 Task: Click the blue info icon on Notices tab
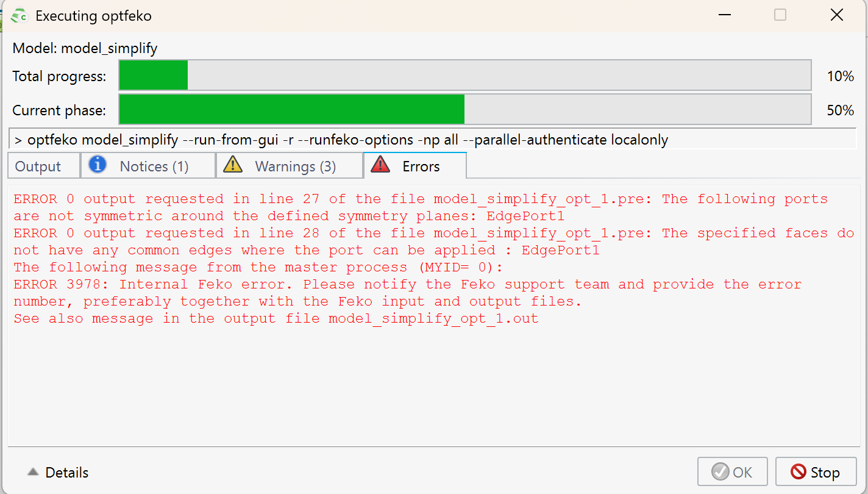tap(98, 165)
